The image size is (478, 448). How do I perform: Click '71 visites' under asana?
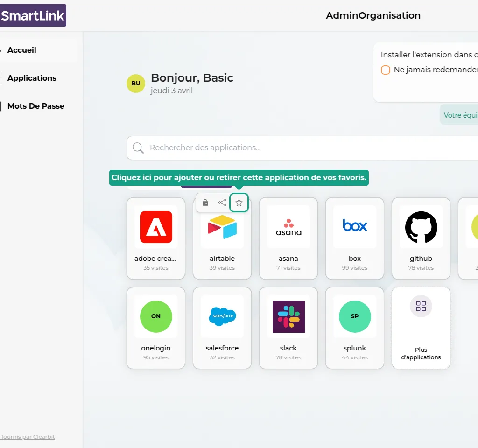(288, 268)
